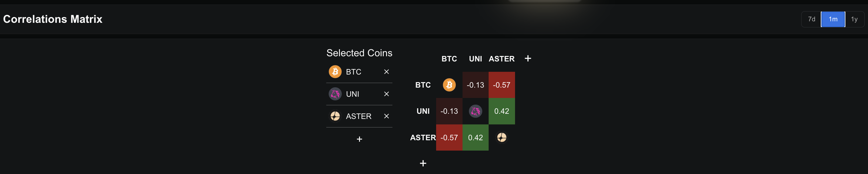This screenshot has width=868, height=174.
Task: Click the Bitcoin icon in Selected Coins list
Action: 335,71
